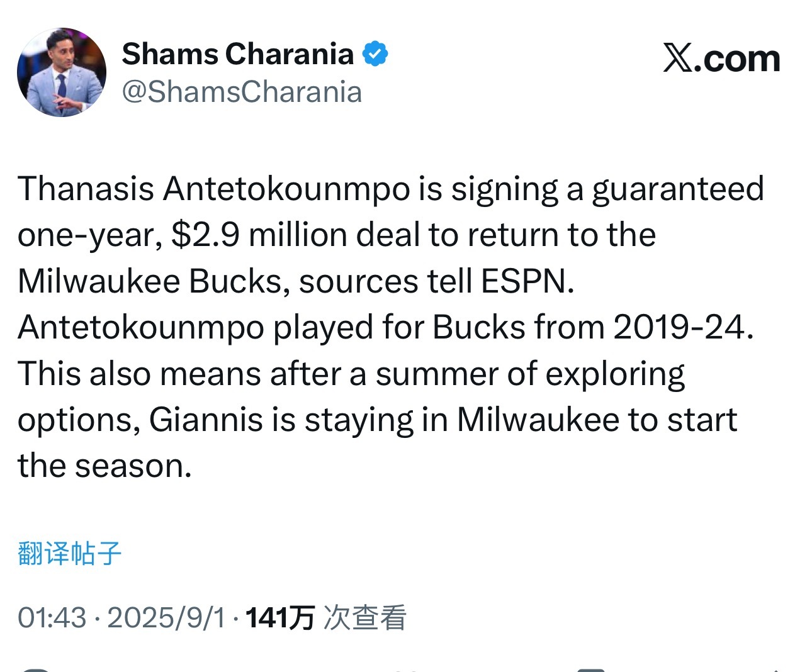The width and height of the screenshot is (812, 672).
Task: Open the Shams Charania display name
Action: click(x=237, y=54)
